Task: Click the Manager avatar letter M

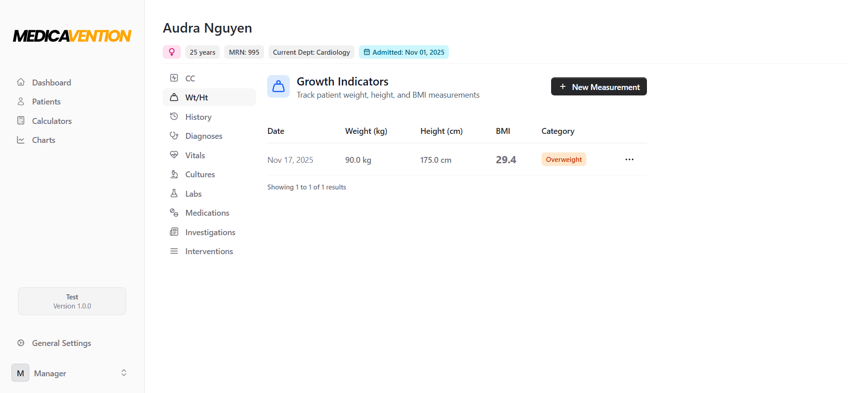Action: (x=20, y=373)
